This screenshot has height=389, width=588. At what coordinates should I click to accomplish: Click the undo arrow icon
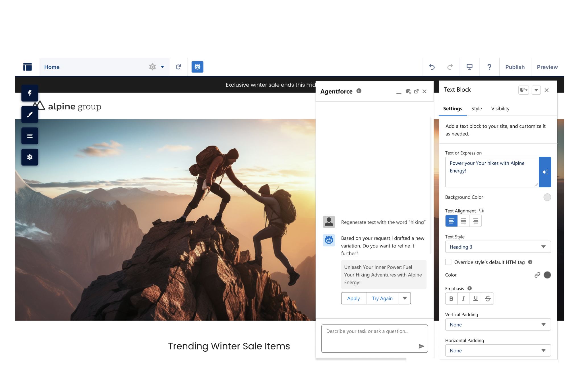(432, 67)
